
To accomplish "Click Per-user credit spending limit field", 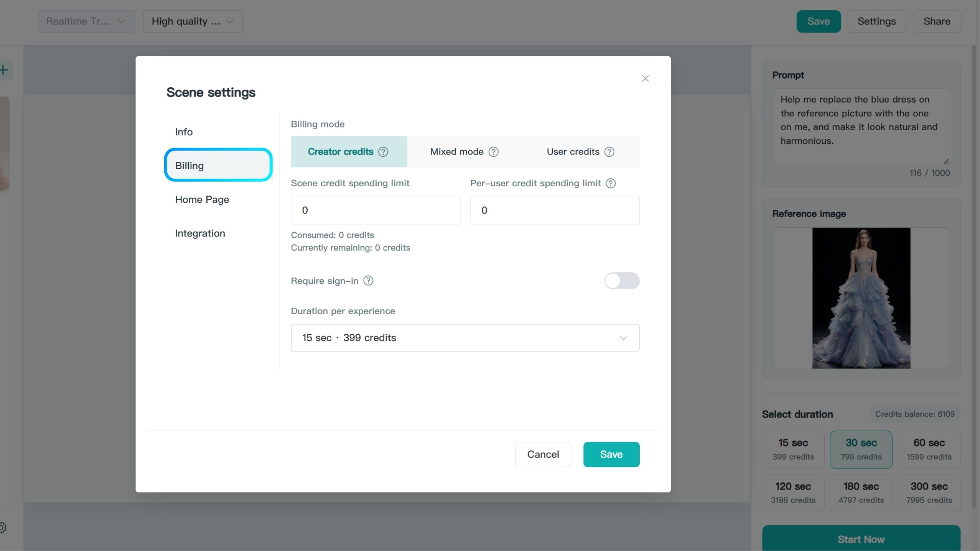I will click(x=555, y=210).
